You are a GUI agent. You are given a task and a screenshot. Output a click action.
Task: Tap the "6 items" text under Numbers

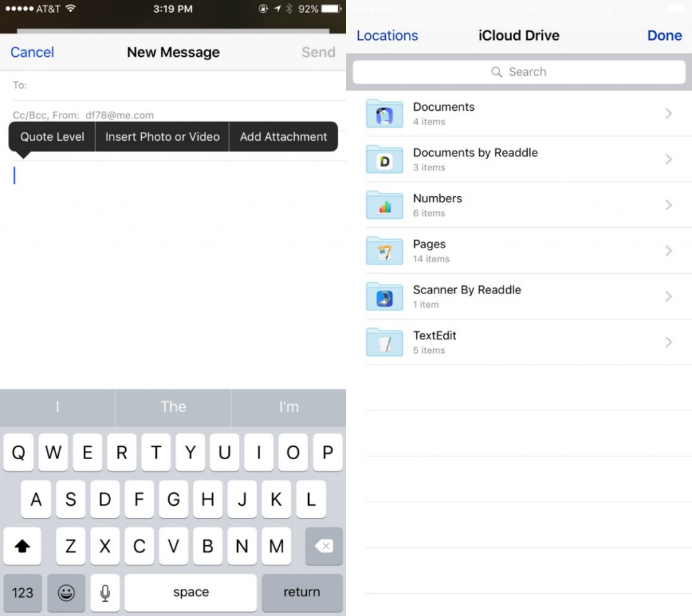pyautogui.click(x=429, y=213)
